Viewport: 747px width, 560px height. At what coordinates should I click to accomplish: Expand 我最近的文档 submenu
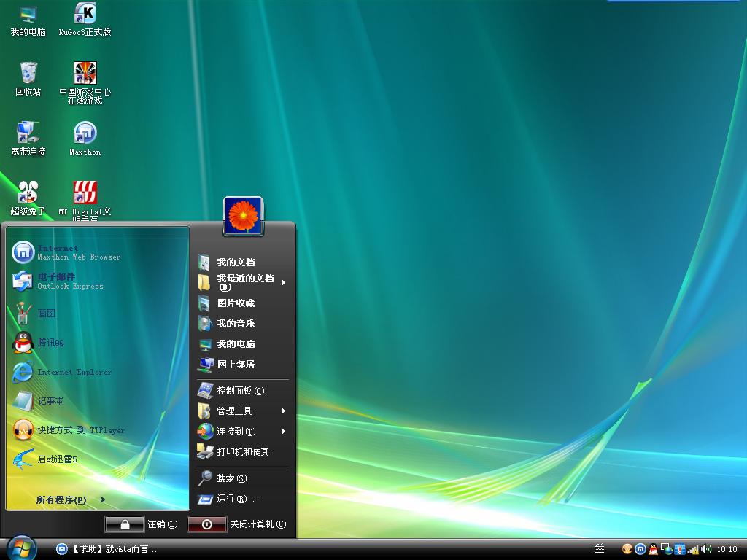(242, 282)
